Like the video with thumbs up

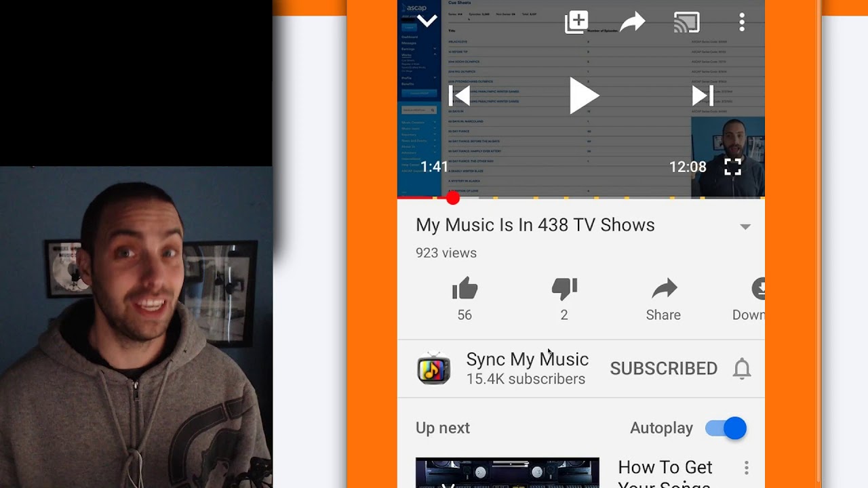pyautogui.click(x=465, y=289)
